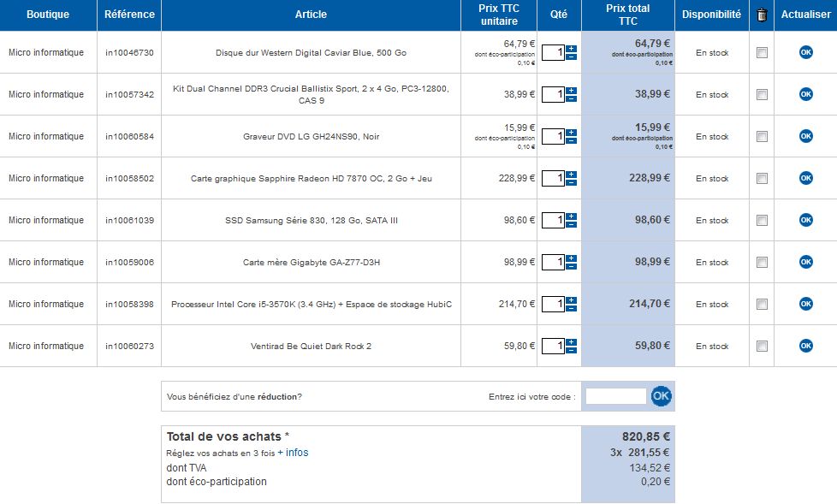Click OK update icon for Crucial Ballistix row
The width and height of the screenshot is (837, 504).
tap(805, 94)
